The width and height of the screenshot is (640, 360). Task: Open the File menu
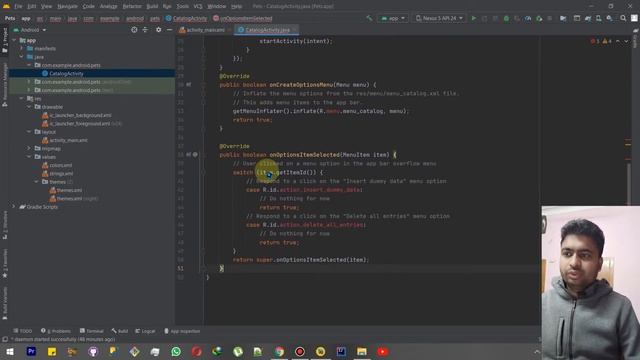click(18, 6)
